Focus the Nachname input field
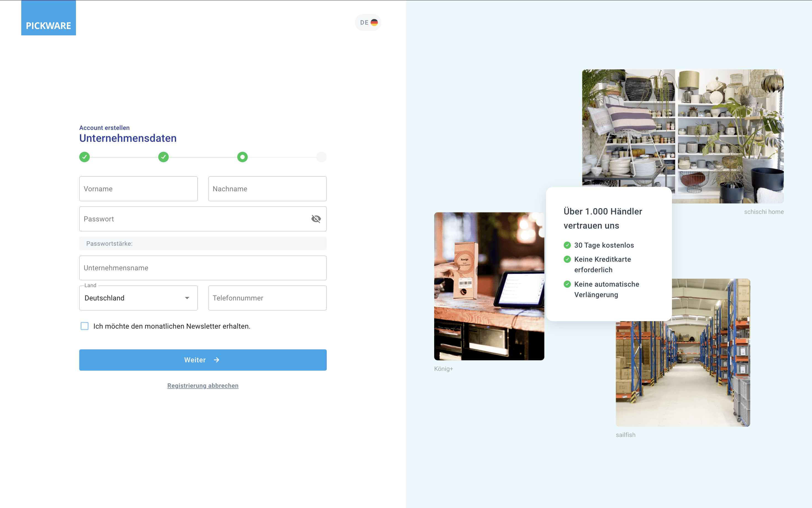 (267, 189)
